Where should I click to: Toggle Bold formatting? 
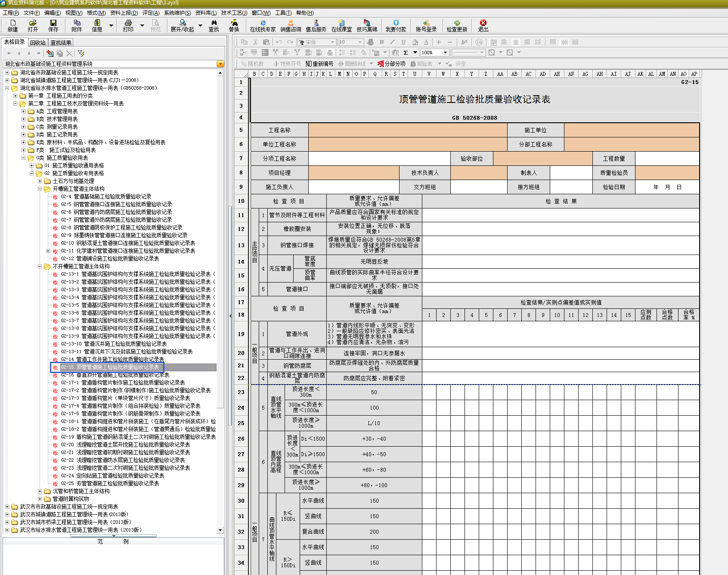(x=381, y=42)
